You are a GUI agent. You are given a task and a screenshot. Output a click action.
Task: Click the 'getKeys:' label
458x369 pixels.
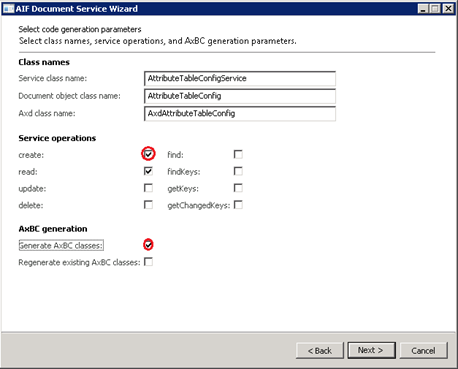pos(183,189)
